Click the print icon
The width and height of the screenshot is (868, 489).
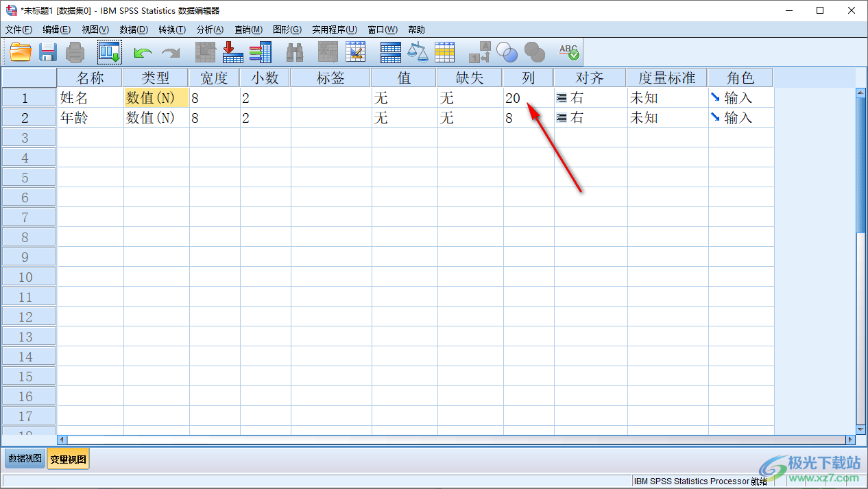[75, 52]
